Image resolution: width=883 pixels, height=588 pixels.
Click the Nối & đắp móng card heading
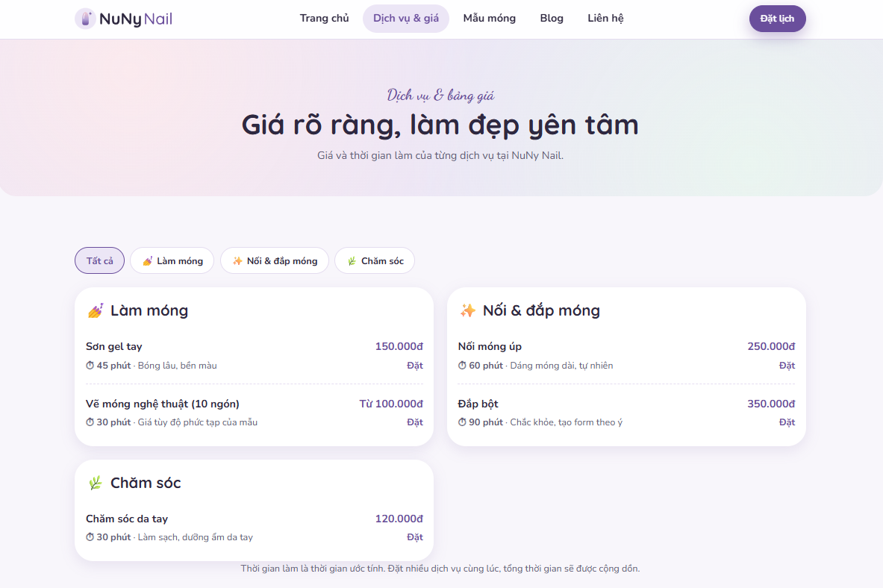pyautogui.click(x=542, y=310)
